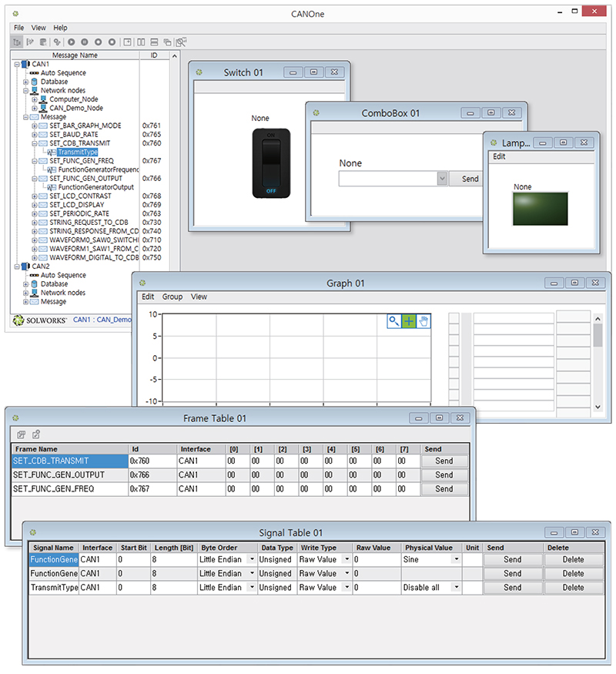Activate the green plus tool in Graph 01
The image size is (616, 674).
(x=408, y=321)
